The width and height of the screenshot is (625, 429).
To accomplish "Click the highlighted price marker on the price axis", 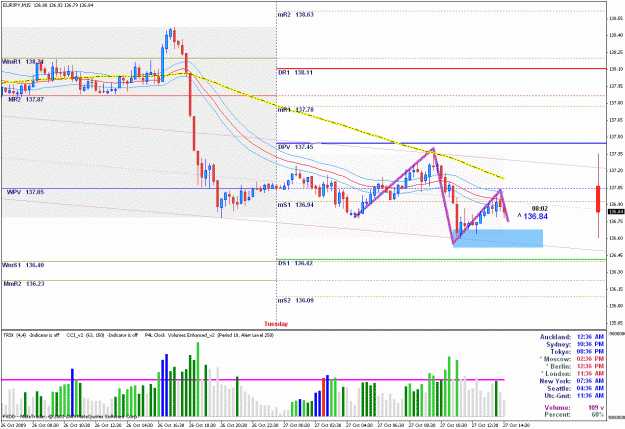I will click(x=616, y=212).
